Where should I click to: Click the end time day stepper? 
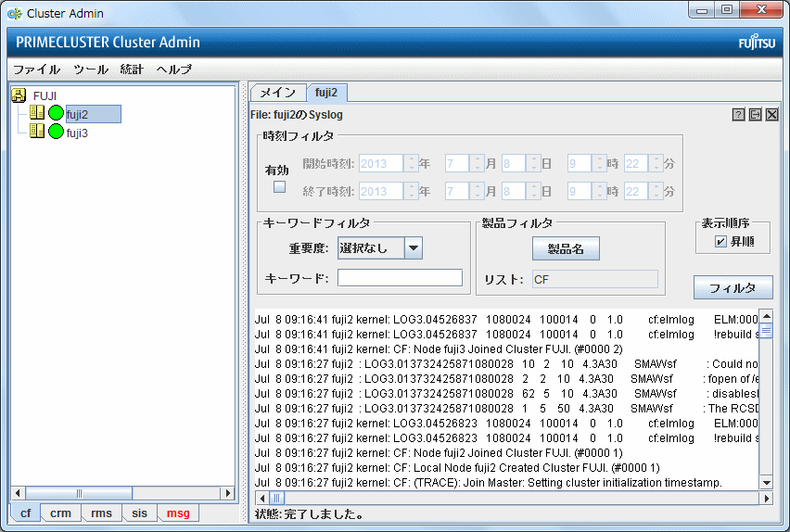pyautogui.click(x=533, y=191)
